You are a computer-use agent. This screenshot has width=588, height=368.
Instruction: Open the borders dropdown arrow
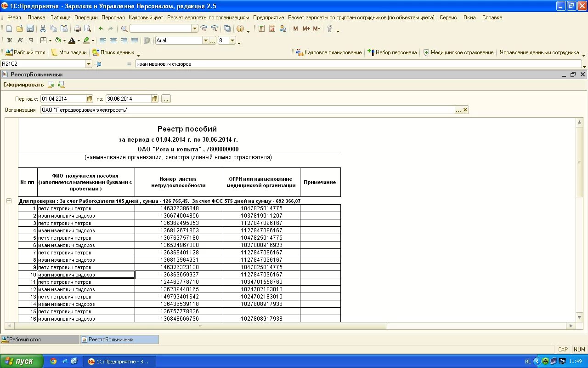(50, 40)
